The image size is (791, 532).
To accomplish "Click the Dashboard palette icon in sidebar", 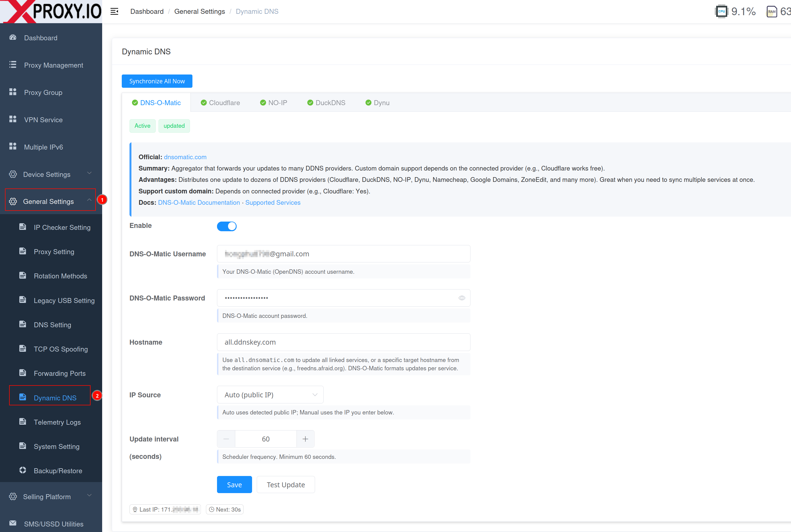I will point(13,38).
